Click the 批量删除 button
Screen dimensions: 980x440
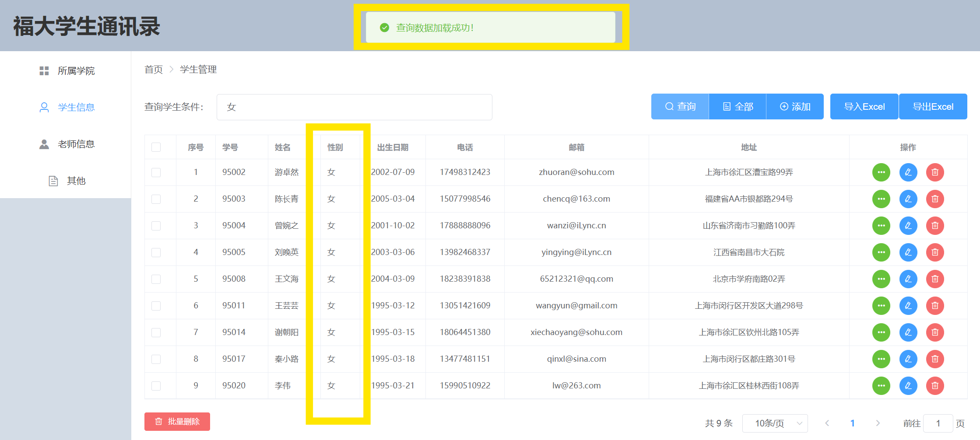coord(177,422)
